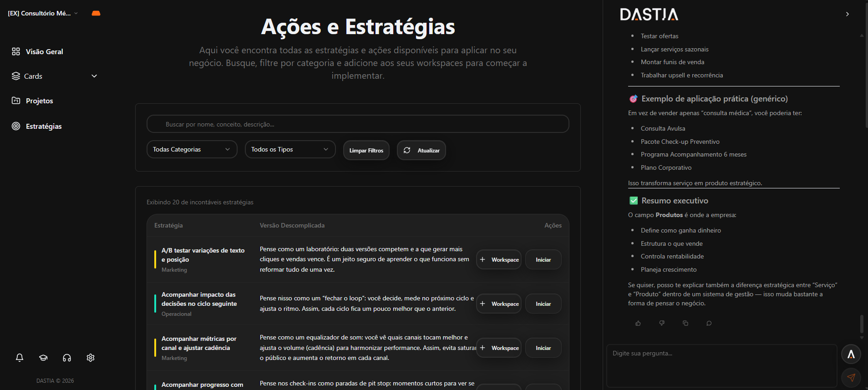Select A/B testar variações de texto title
This screenshot has height=390, width=868.
203,255
